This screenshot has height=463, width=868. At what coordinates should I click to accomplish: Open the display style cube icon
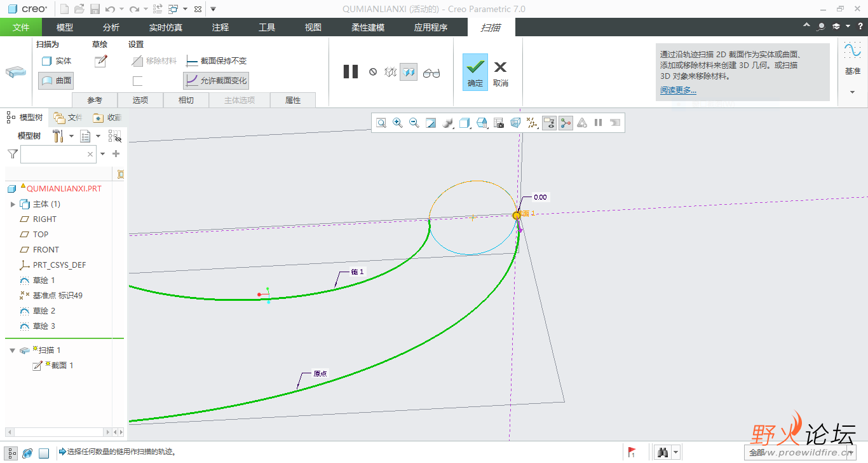coord(465,123)
